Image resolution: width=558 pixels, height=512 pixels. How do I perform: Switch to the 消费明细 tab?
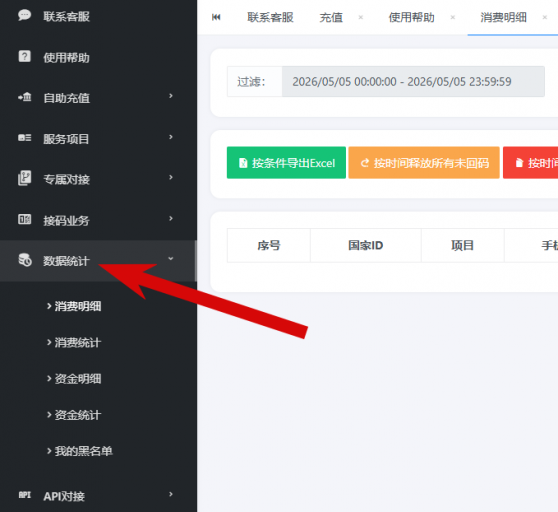[503, 17]
